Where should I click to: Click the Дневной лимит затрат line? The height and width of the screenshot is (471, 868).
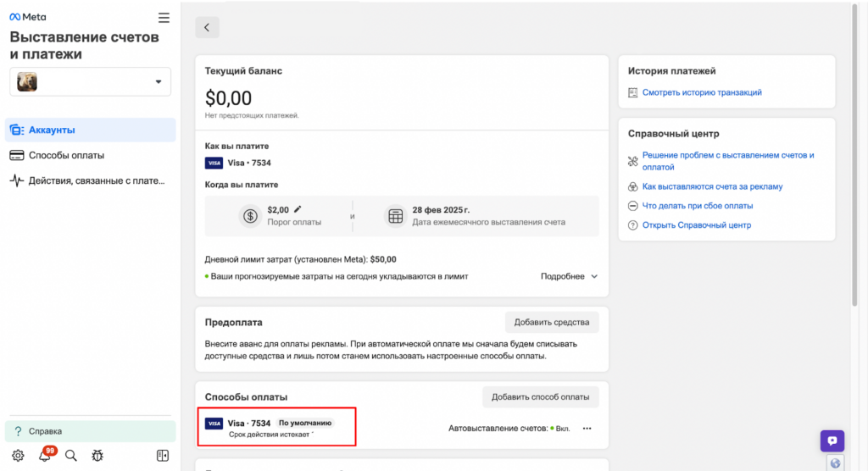pos(301,259)
